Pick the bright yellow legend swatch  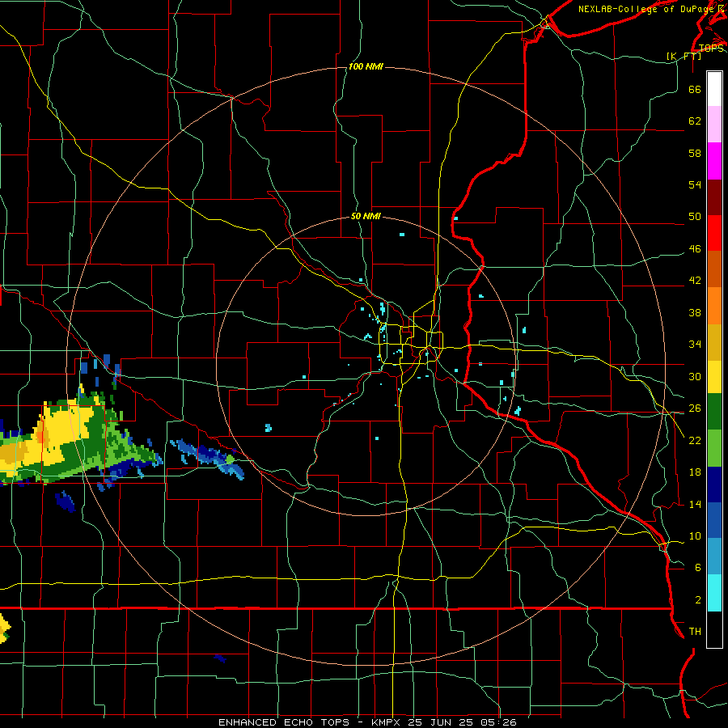click(x=714, y=377)
